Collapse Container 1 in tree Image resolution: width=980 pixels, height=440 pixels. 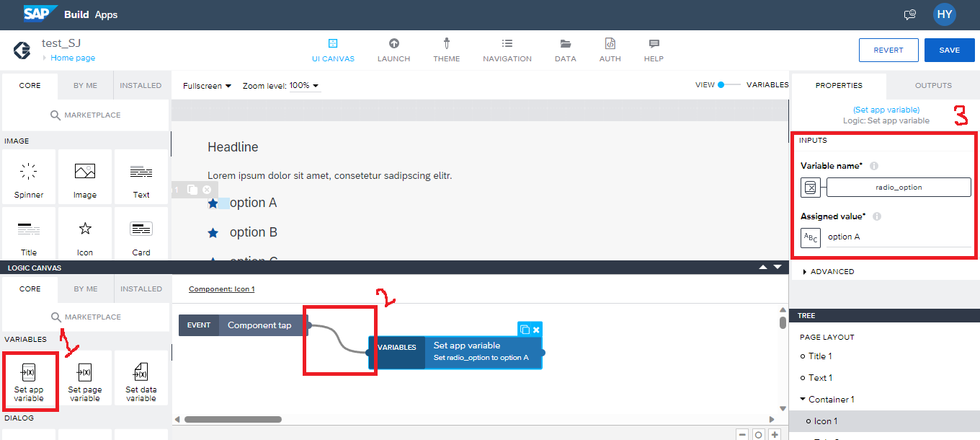click(803, 400)
